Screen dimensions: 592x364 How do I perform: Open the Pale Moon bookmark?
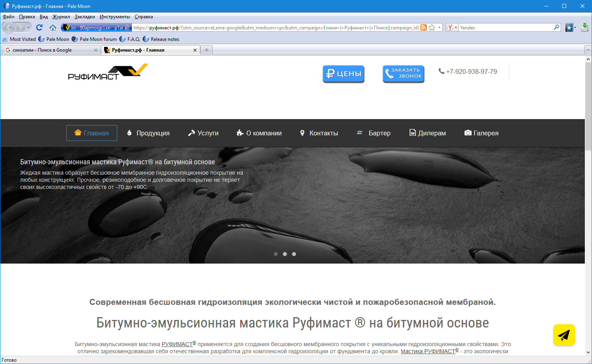coord(54,39)
